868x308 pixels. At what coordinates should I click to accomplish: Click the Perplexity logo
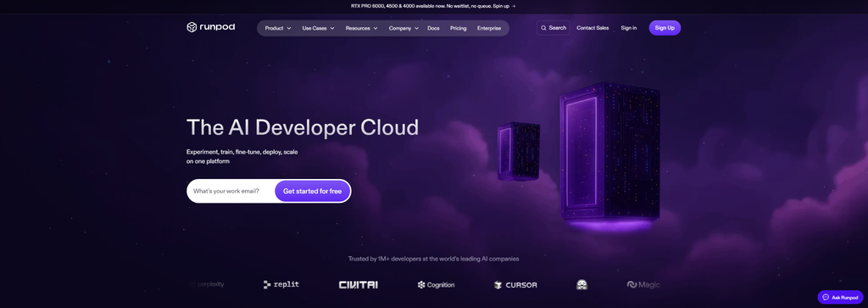point(207,284)
